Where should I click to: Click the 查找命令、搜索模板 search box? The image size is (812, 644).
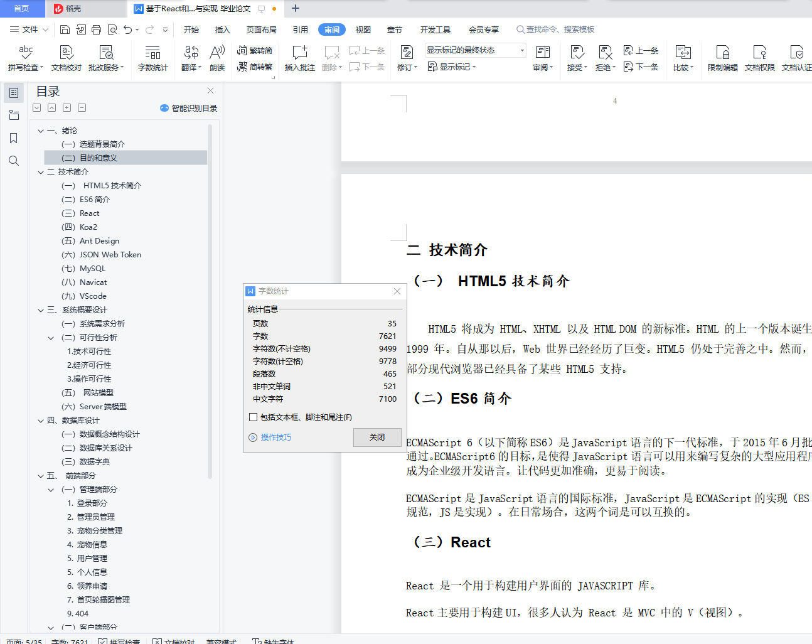coord(555,30)
